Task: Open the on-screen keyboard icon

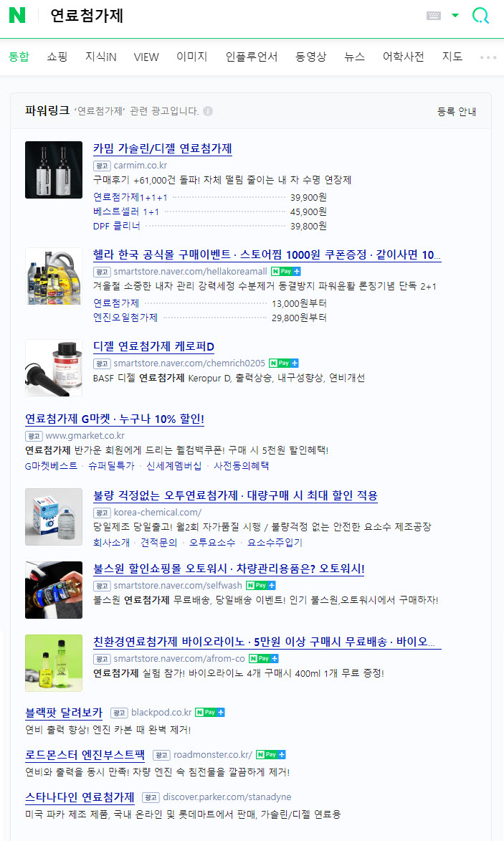Action: (x=434, y=16)
